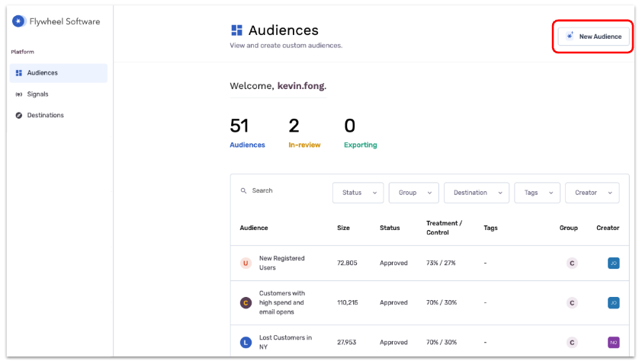This screenshot has width=639, height=364.
Task: Open Destinations from the Platform menu
Action: coord(45,116)
